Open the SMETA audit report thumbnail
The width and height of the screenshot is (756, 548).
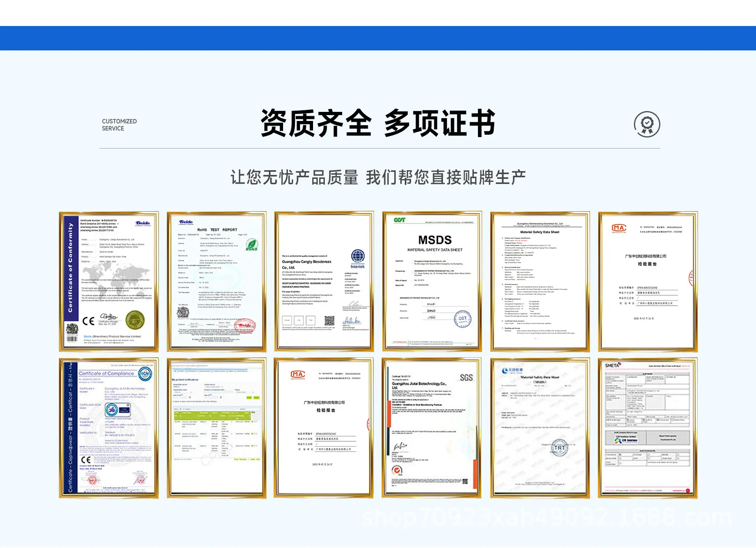648,428
